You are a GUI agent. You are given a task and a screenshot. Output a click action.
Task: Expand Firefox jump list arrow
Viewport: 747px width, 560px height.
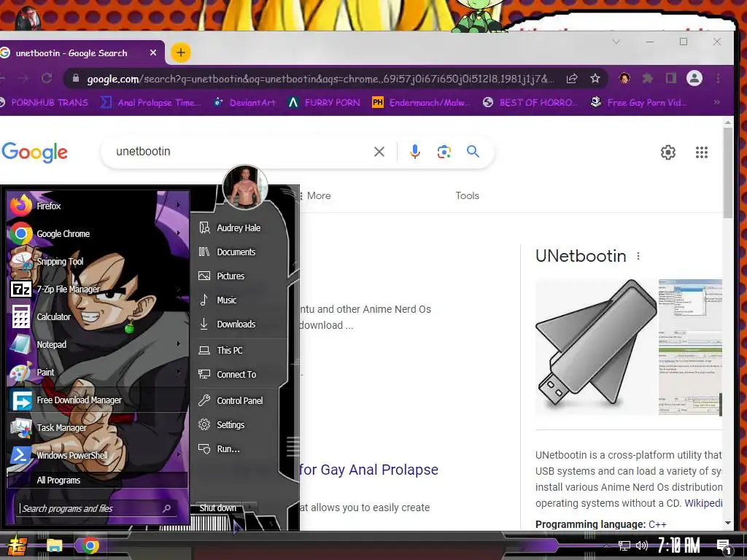(179, 205)
